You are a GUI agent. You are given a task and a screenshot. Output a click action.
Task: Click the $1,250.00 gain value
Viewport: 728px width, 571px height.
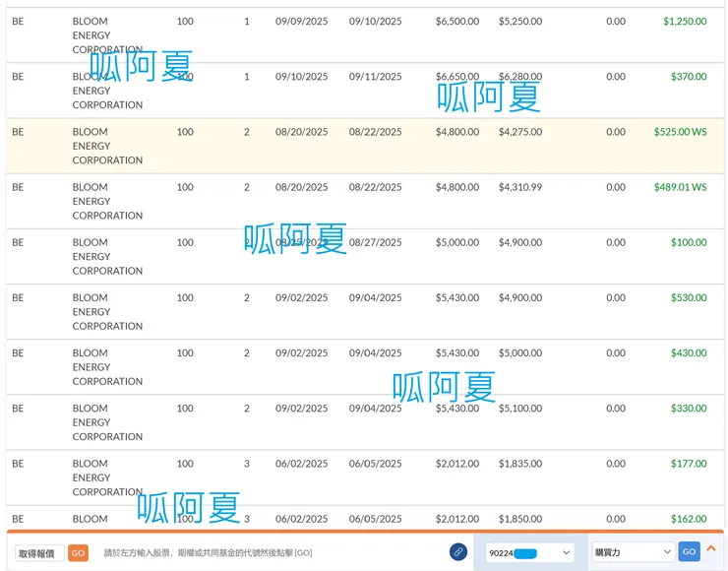coord(685,22)
